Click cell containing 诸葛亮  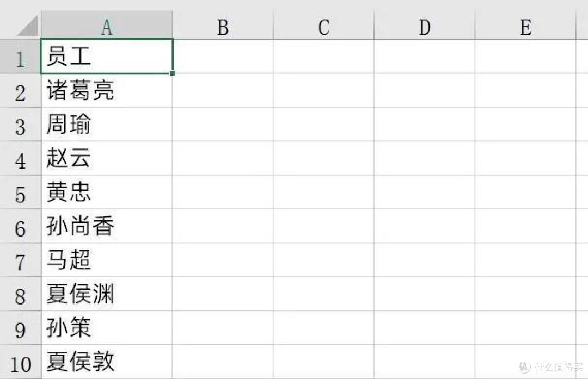tap(107, 90)
